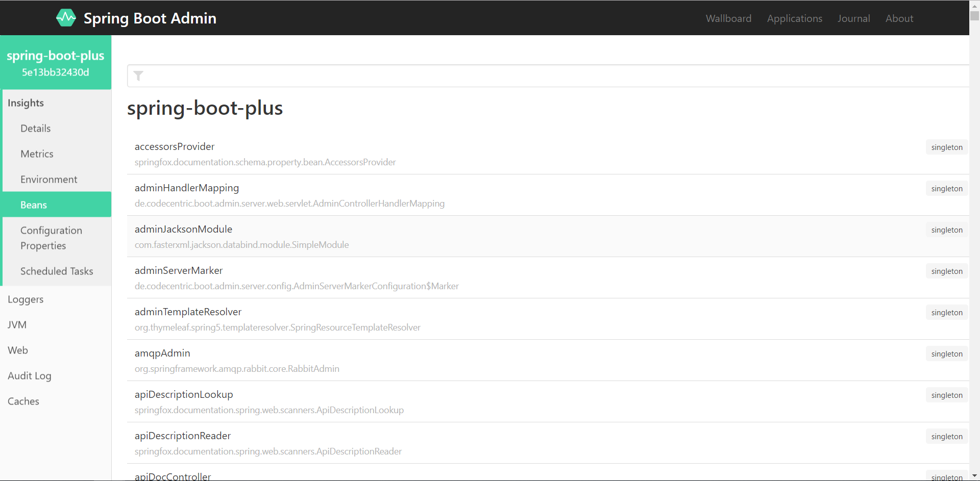Expand the amqpAdmin bean row
Screen dimensions: 980x481
point(548,361)
